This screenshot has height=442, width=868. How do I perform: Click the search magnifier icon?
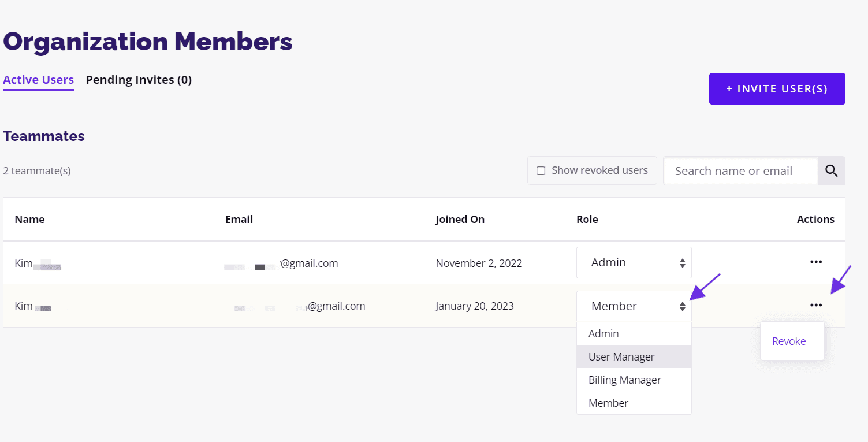click(832, 170)
